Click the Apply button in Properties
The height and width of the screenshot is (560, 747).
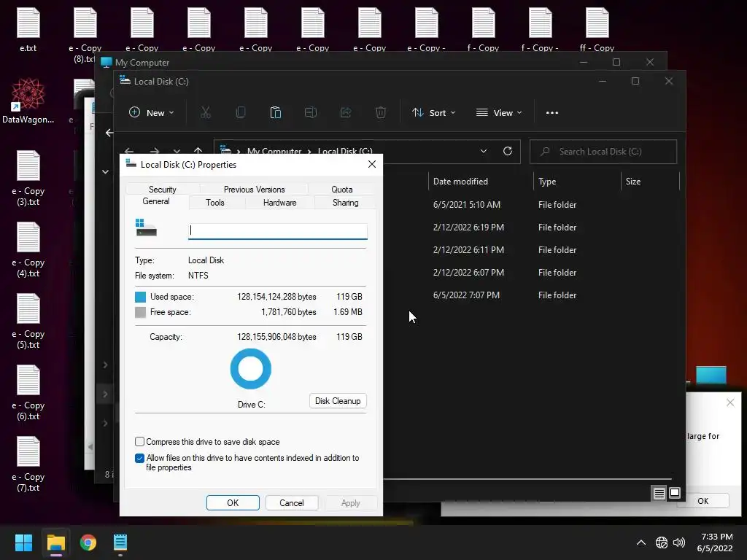tap(351, 503)
